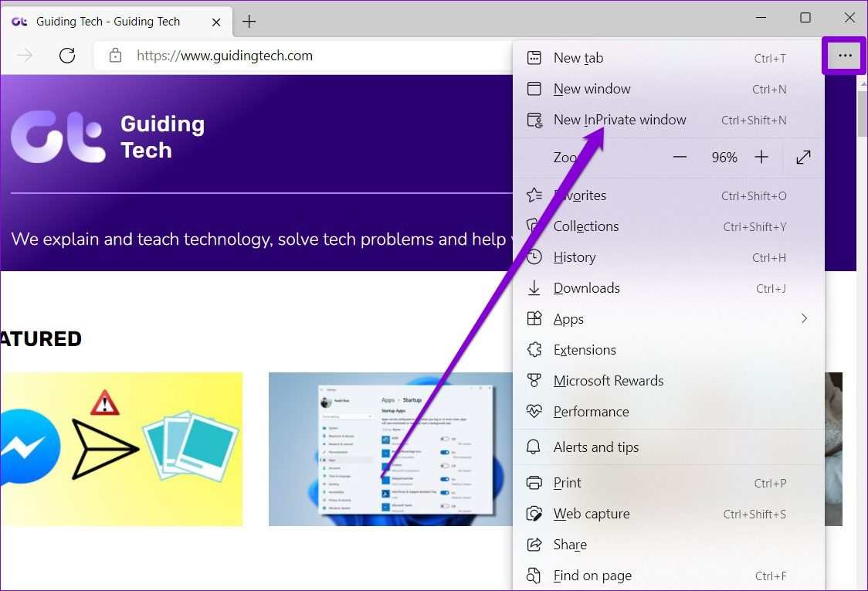Click the Guiding Tech logo

(108, 137)
